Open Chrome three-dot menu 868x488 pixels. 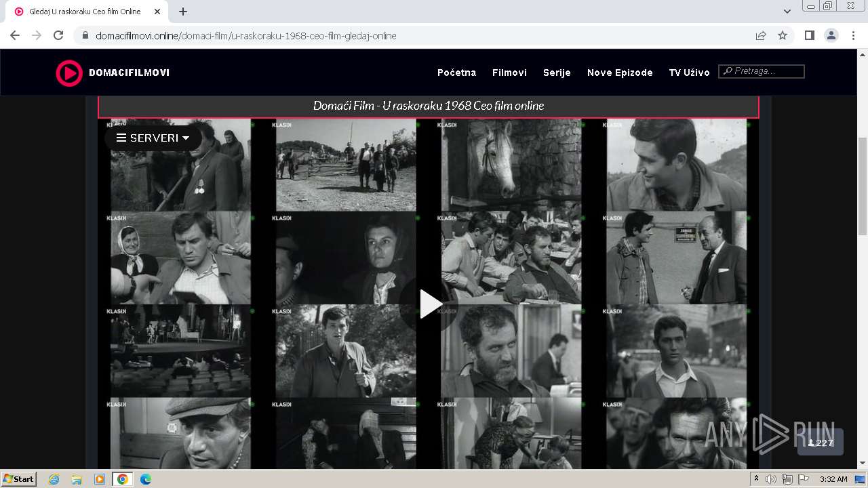pyautogui.click(x=853, y=35)
